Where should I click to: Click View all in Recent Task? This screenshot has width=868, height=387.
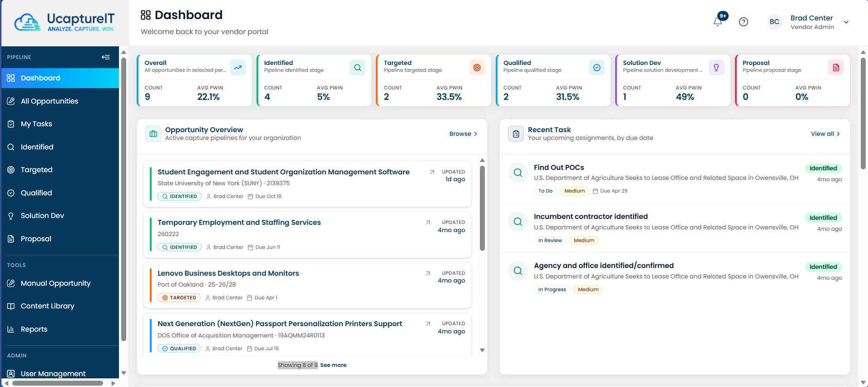tap(825, 134)
